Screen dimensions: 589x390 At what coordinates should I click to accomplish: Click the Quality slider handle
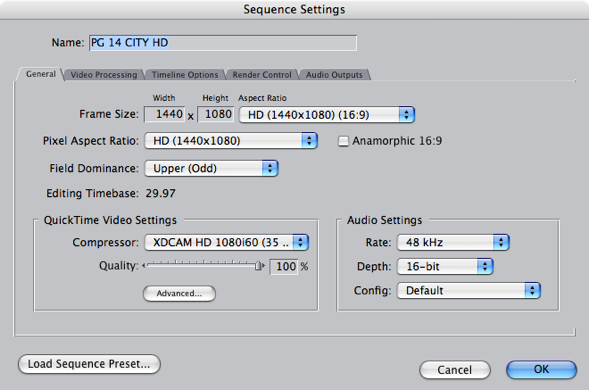259,266
